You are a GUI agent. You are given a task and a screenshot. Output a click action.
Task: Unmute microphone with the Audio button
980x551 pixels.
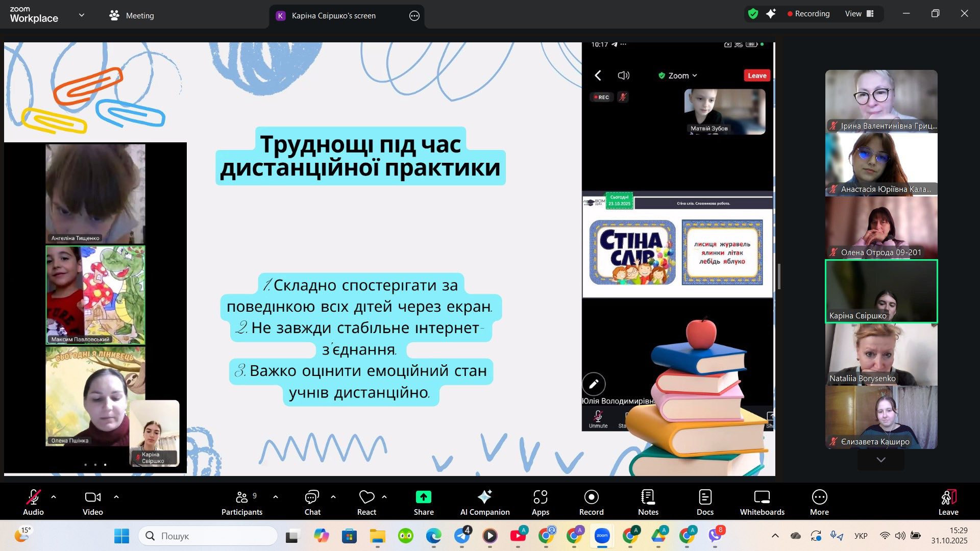click(33, 502)
